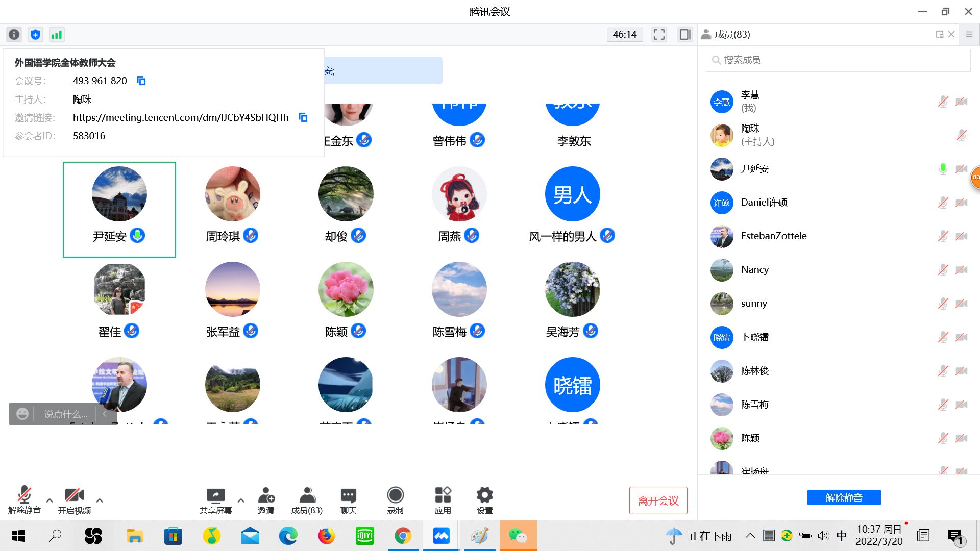Click the meeting timer 46:14
The height and width of the screenshot is (551, 980).
click(625, 34)
